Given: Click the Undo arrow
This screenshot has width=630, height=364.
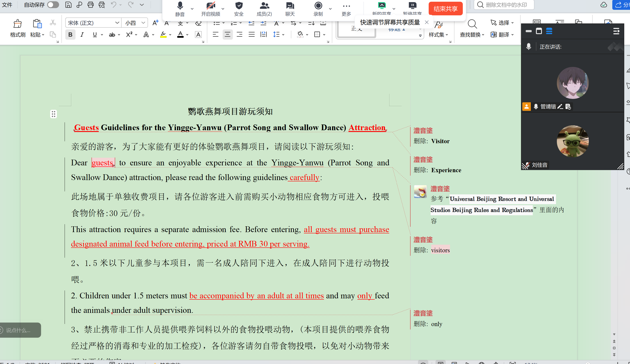Looking at the screenshot, I should click(x=113, y=5).
